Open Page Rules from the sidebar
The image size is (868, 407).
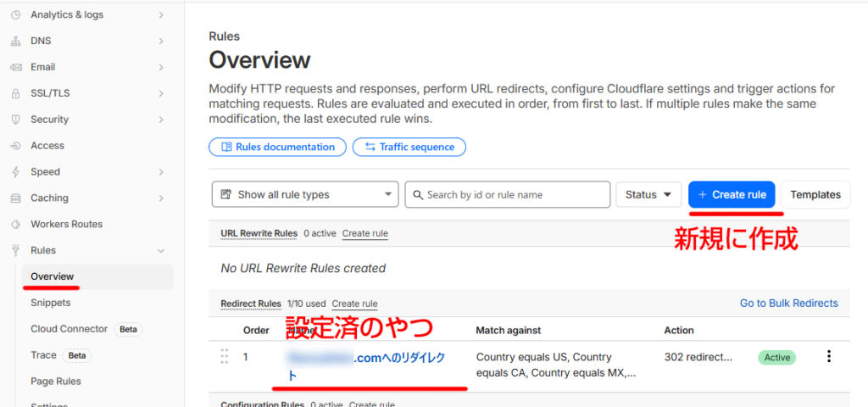(x=56, y=382)
